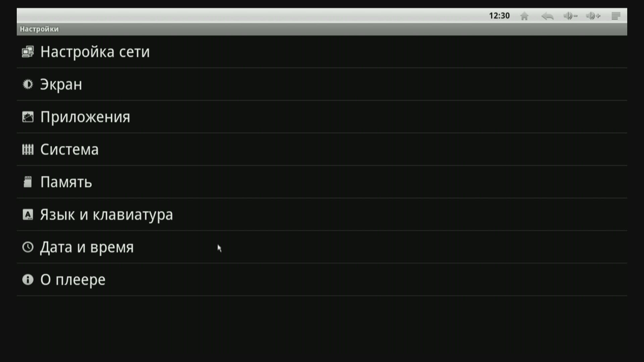Click the applications icon beside Приложения

(28, 117)
